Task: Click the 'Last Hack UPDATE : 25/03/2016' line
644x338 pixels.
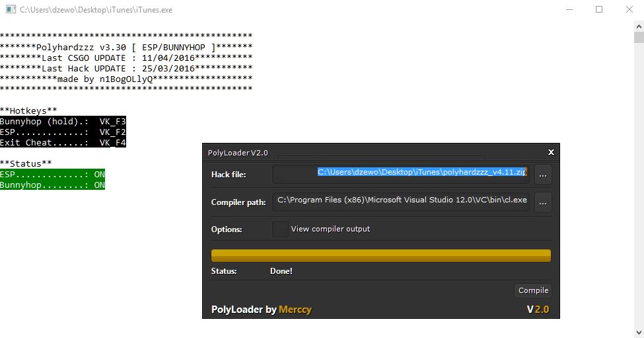Action: pos(126,68)
